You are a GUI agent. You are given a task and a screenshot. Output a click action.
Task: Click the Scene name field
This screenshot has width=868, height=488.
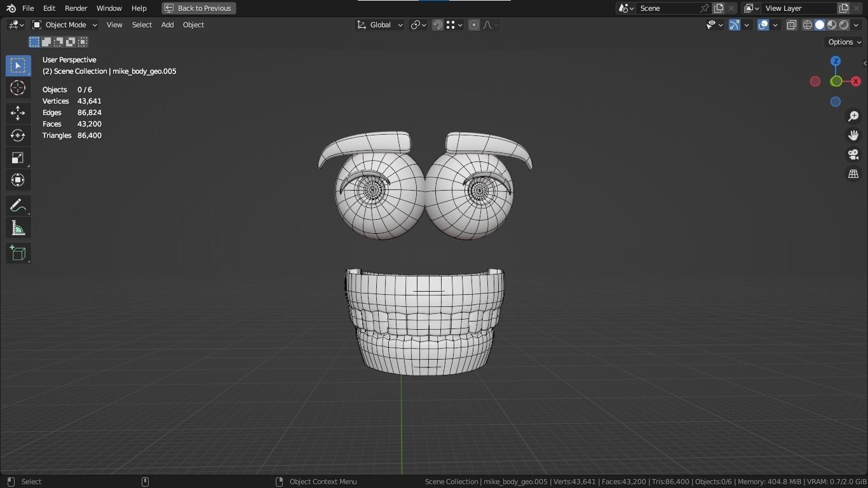tap(667, 8)
